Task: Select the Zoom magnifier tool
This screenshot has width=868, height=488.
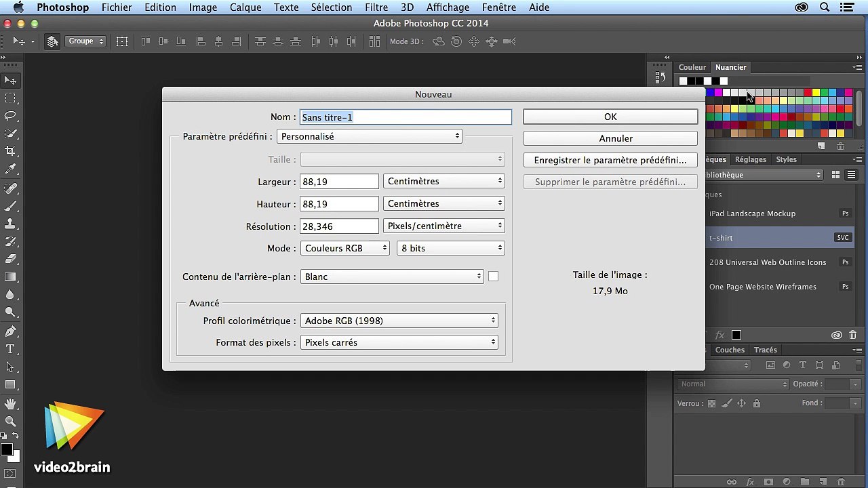Action: (x=10, y=422)
